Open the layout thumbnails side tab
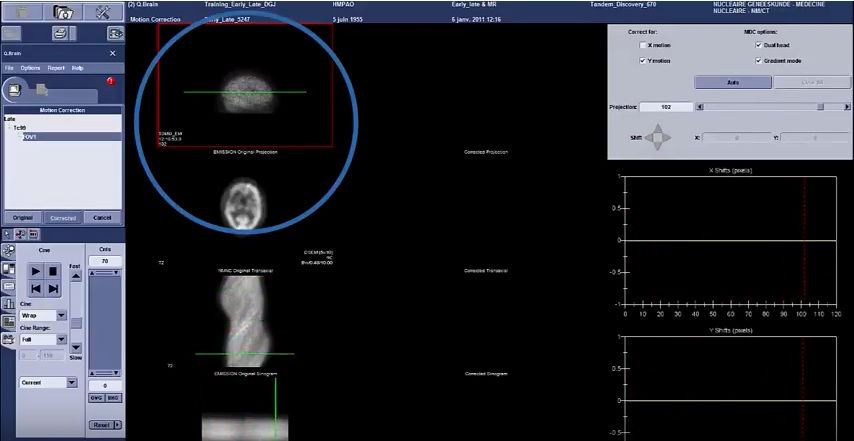854x441 pixels. click(x=8, y=321)
